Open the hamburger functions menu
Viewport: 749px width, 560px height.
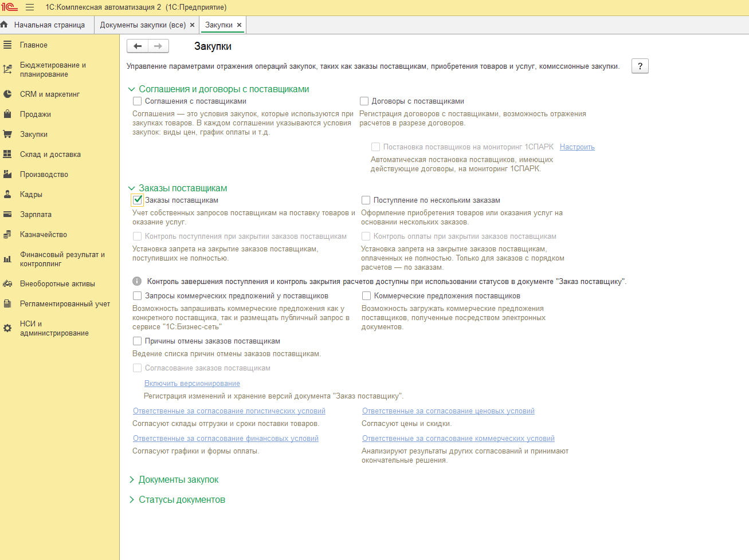tap(30, 7)
